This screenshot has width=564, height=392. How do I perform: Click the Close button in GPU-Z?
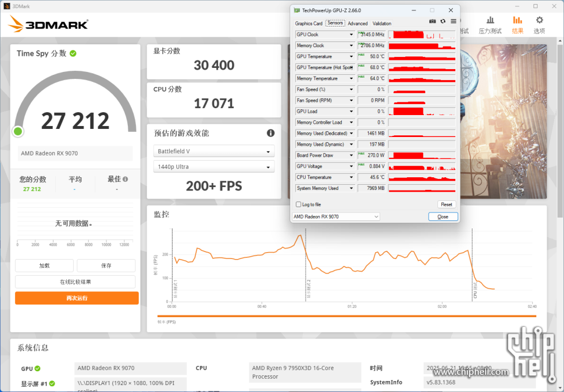[x=443, y=216]
